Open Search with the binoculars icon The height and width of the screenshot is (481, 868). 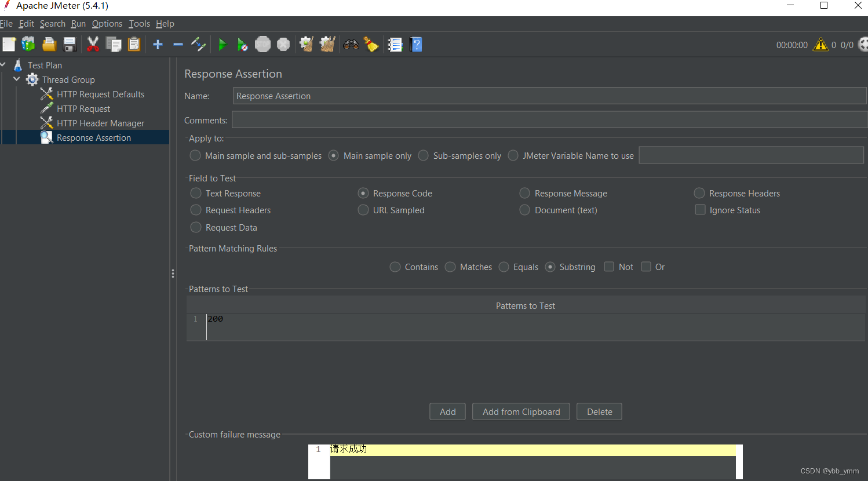pyautogui.click(x=351, y=45)
